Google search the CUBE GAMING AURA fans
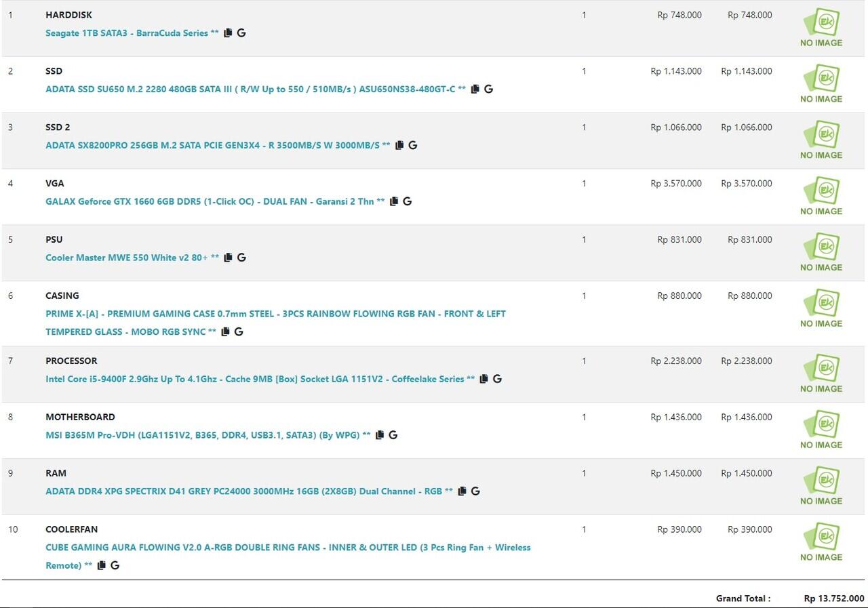Screen dimensions: 868x608 coord(115,565)
